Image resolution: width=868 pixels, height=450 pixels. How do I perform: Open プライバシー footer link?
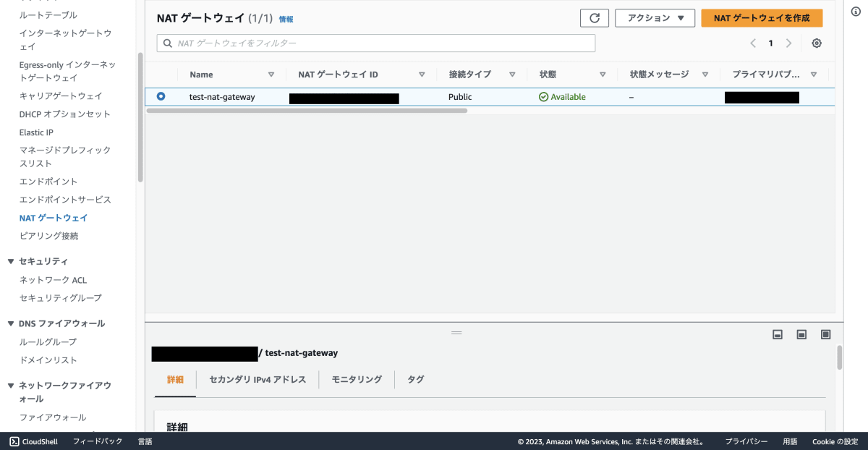tap(746, 441)
